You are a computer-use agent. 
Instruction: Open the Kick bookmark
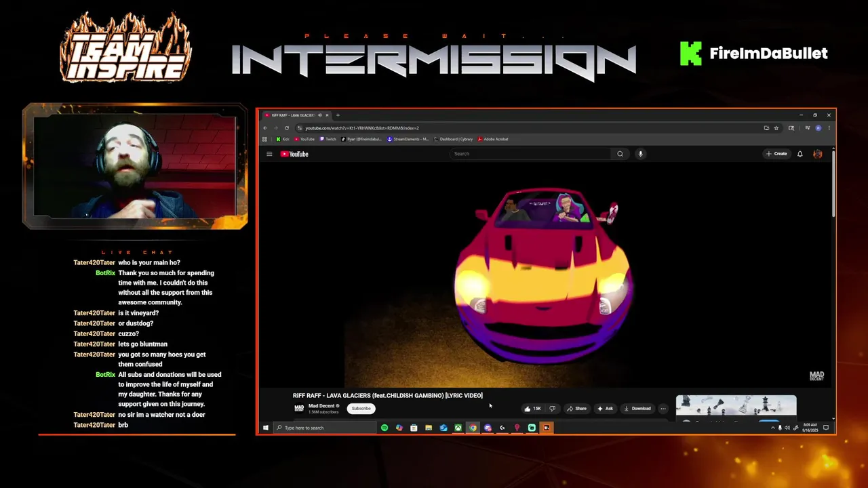click(283, 139)
